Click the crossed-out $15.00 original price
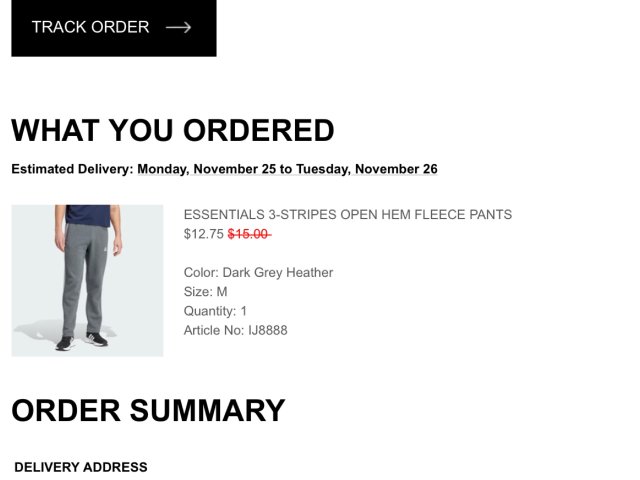Image resolution: width=640 pixels, height=480 pixels. tap(249, 234)
